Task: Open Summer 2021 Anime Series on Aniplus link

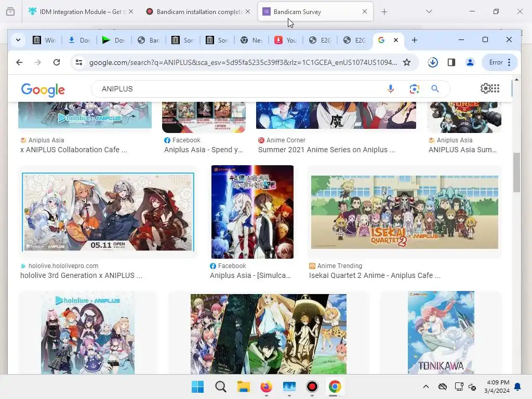Action: [326, 150]
